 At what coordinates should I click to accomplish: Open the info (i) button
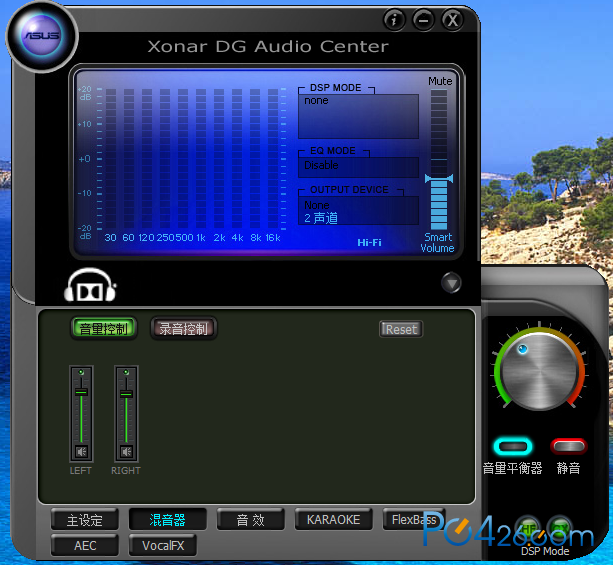point(394,19)
